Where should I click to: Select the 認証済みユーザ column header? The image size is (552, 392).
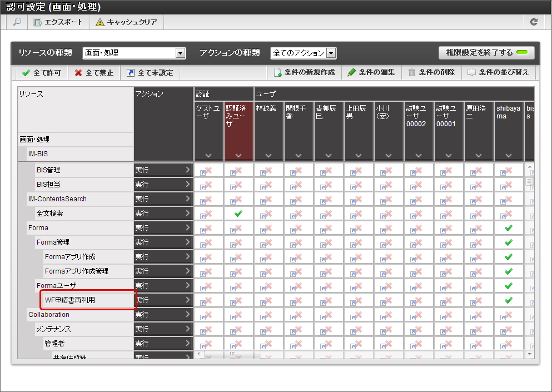[x=238, y=131]
